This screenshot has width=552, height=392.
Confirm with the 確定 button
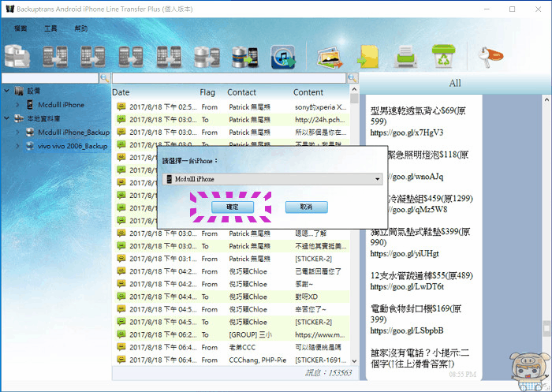click(233, 207)
